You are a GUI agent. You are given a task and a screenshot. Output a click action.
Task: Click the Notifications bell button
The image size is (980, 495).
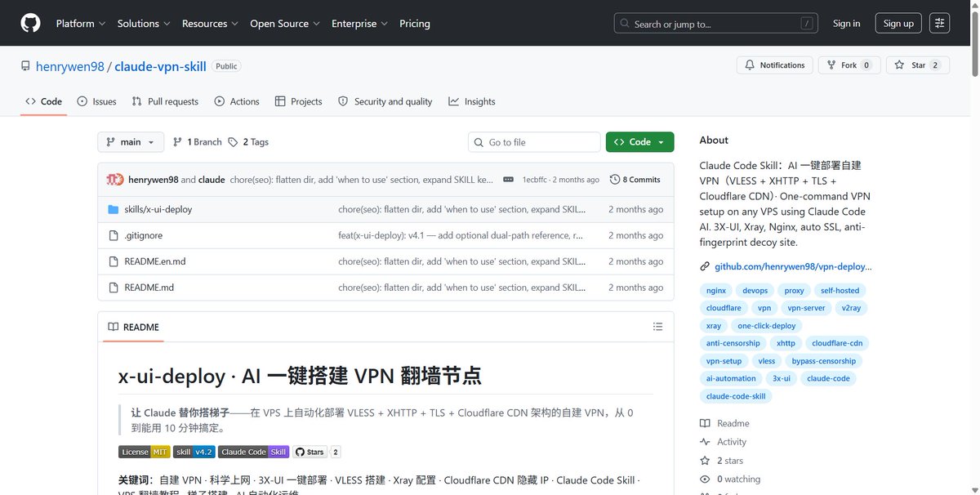(774, 65)
